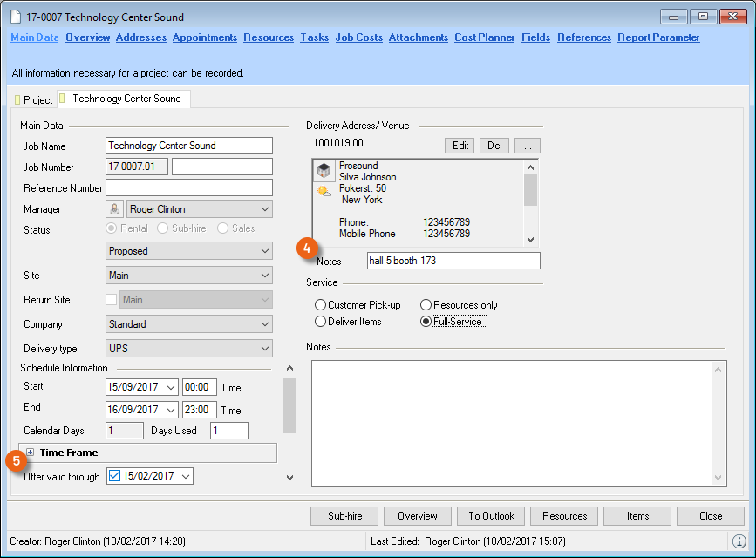Expand the Time Frame section

coord(31,453)
